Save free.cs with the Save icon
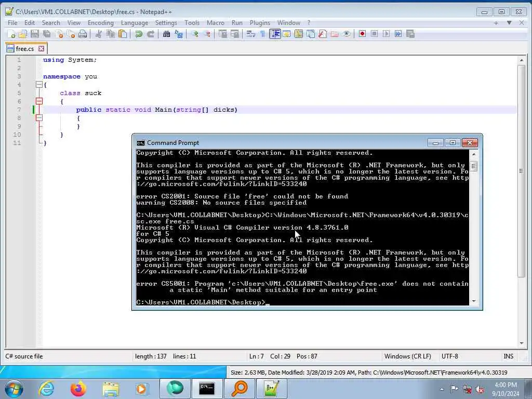The width and height of the screenshot is (532, 399). (35, 34)
